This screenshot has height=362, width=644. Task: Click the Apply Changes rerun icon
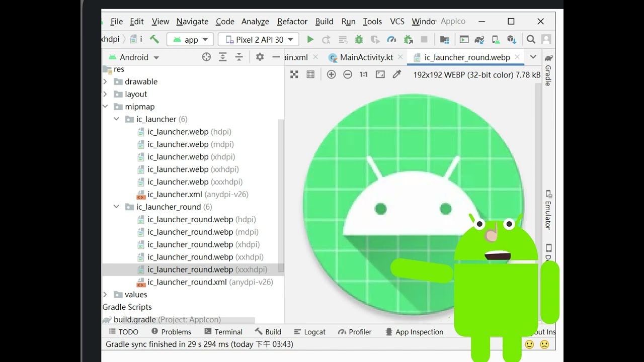click(x=326, y=39)
